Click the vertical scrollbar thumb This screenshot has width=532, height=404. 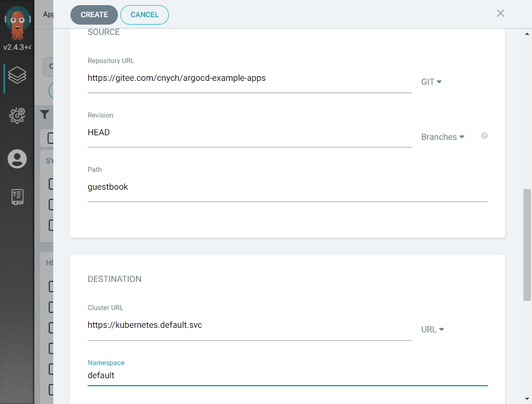click(x=527, y=245)
